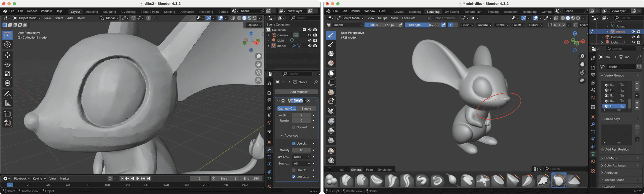Select the Annotate tool in dibs2 toolbar

point(7,94)
